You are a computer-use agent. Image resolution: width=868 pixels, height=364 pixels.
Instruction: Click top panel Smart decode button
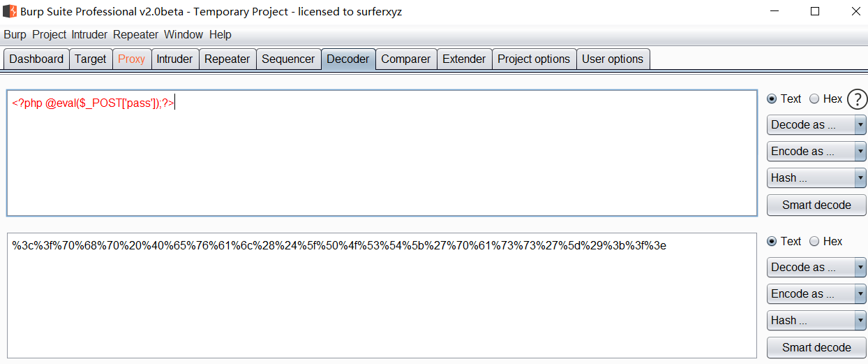click(x=816, y=205)
